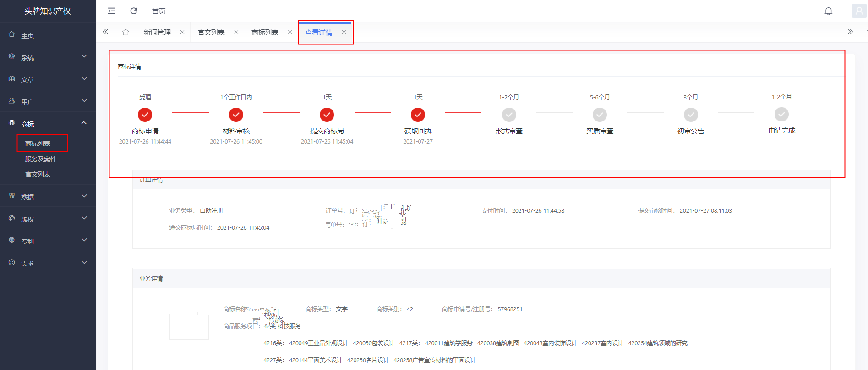Close the 新闻管理 tab
Image resolution: width=868 pixels, height=370 pixels.
click(182, 32)
